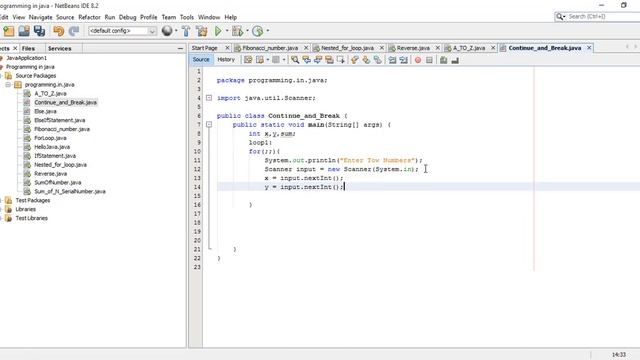Open the Window menu

tap(209, 17)
